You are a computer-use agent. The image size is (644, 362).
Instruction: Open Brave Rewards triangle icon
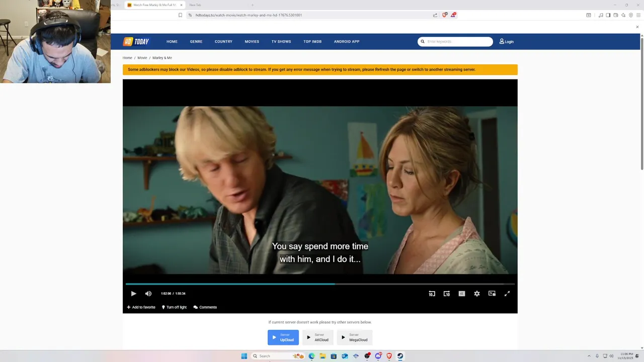click(453, 15)
